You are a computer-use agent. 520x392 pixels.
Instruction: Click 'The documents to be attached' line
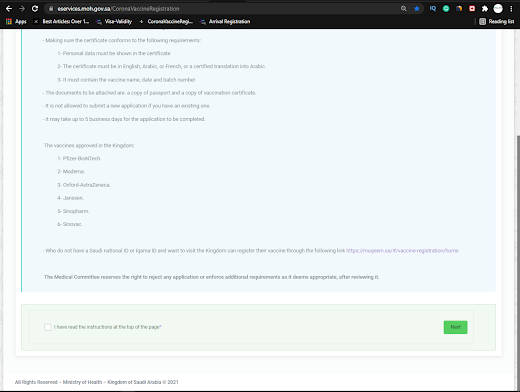pyautogui.click(x=149, y=93)
